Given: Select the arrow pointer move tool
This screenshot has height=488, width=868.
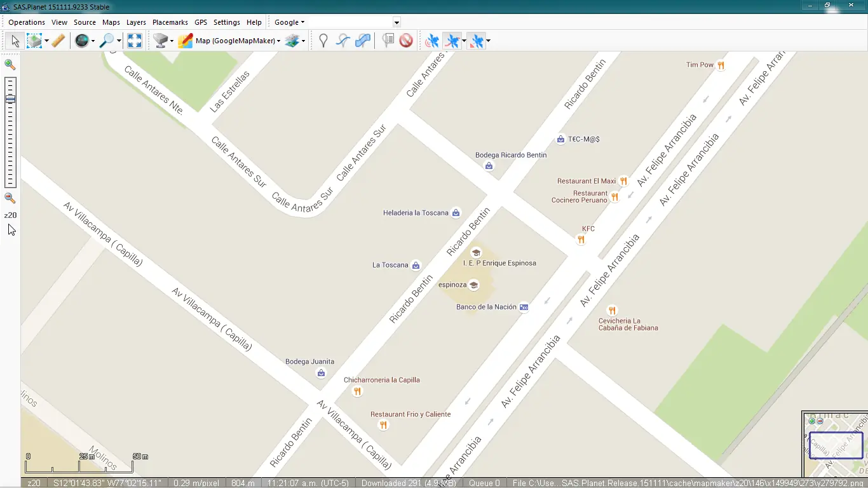Looking at the screenshot, I should 15,41.
